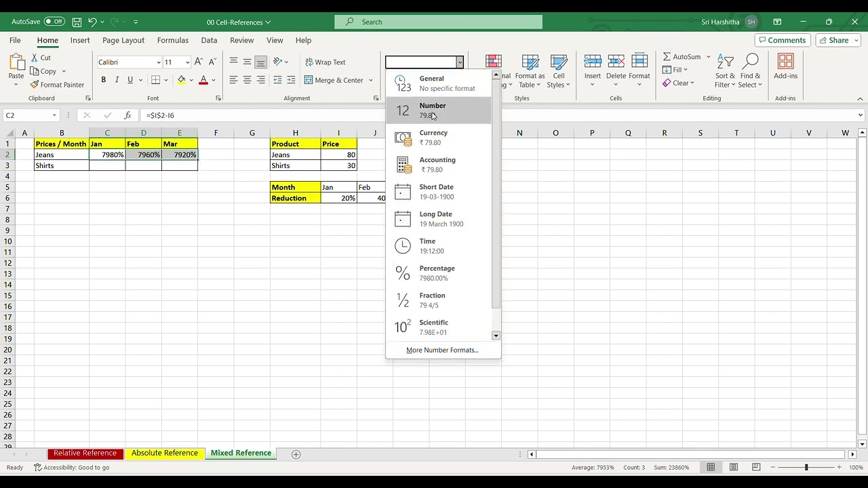Click the Undo arrow icon

tap(92, 22)
